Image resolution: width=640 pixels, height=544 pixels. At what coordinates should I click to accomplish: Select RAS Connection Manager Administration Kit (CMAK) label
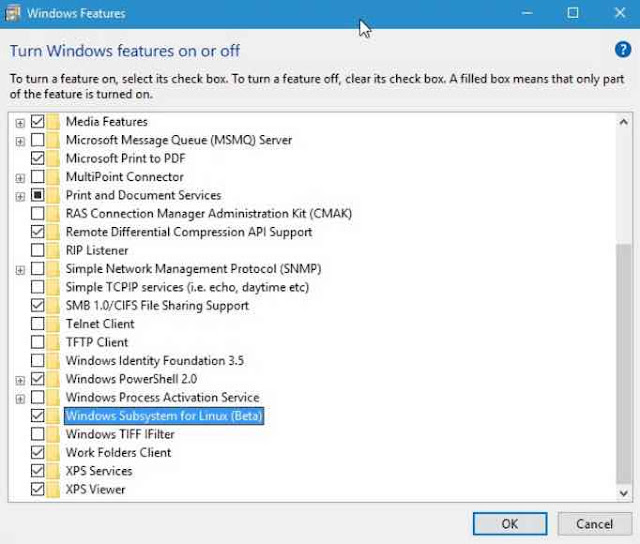click(209, 213)
